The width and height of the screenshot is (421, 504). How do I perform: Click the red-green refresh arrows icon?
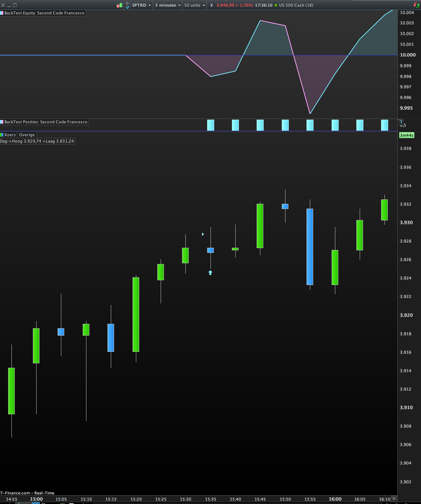416,5
